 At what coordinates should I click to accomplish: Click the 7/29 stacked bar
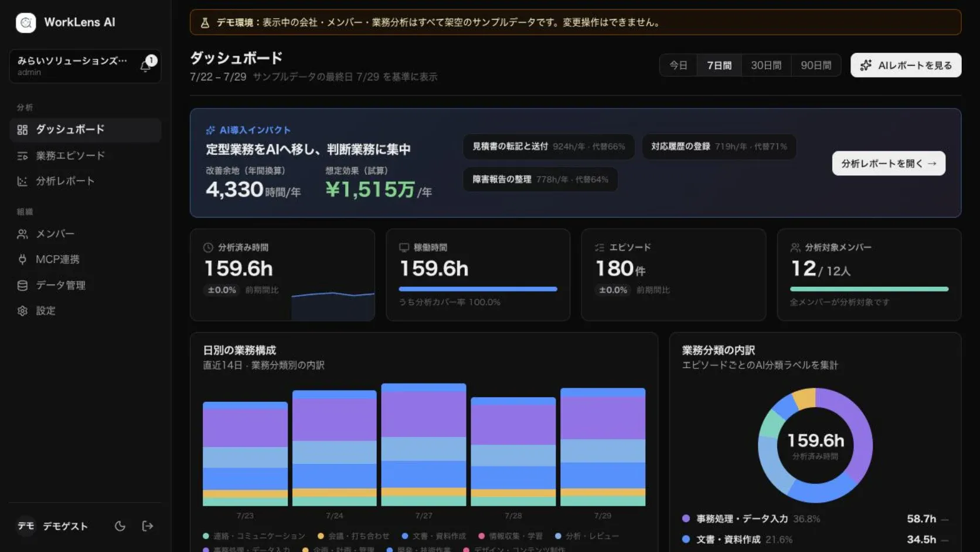pos(603,447)
